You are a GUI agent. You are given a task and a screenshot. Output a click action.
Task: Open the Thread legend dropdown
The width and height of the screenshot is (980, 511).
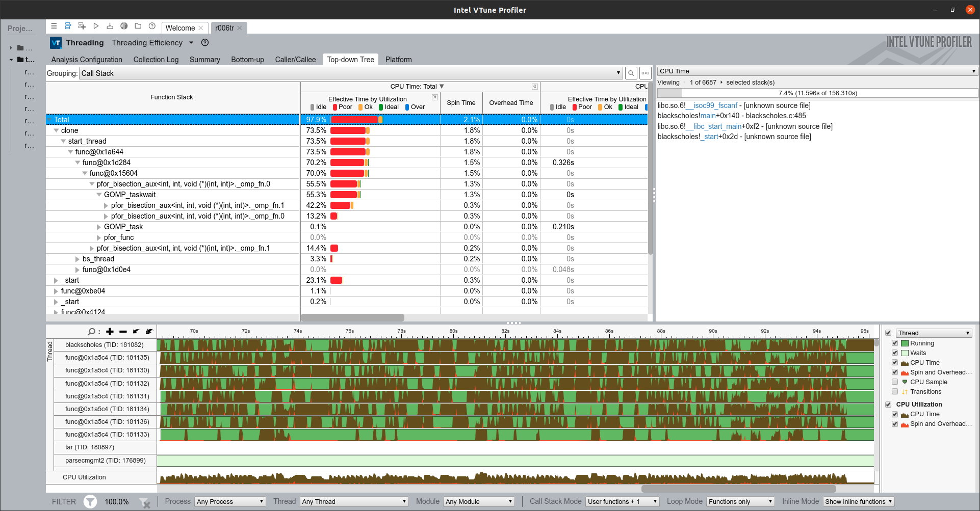pos(934,333)
